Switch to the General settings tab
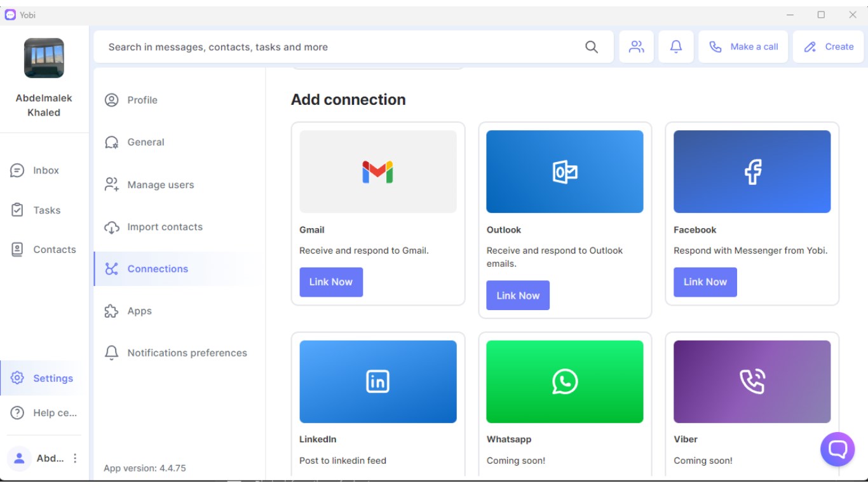This screenshot has height=488, width=868. point(179,142)
